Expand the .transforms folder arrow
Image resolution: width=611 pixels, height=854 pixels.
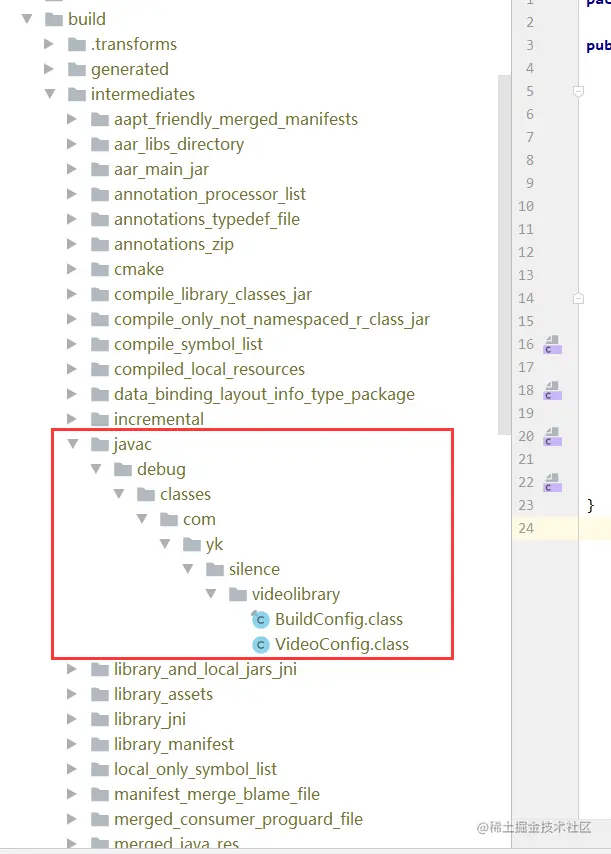(49, 44)
